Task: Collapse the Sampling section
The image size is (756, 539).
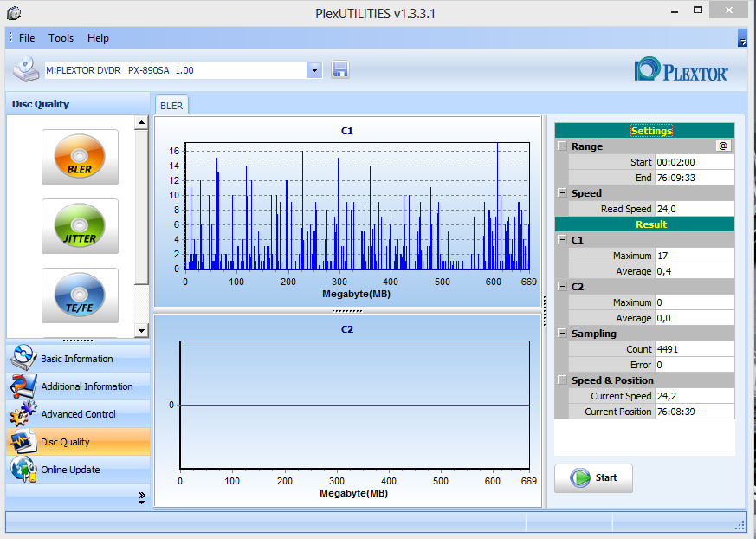Action: point(562,333)
